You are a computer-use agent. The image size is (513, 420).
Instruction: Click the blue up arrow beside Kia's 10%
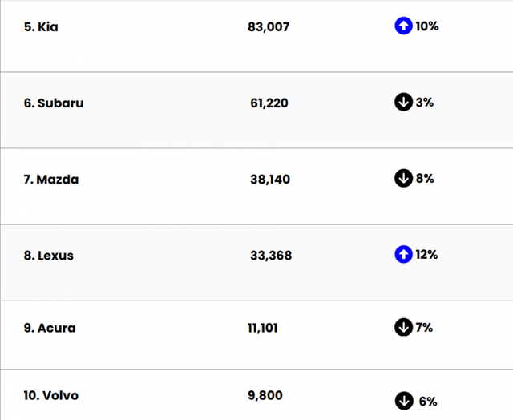(x=403, y=26)
